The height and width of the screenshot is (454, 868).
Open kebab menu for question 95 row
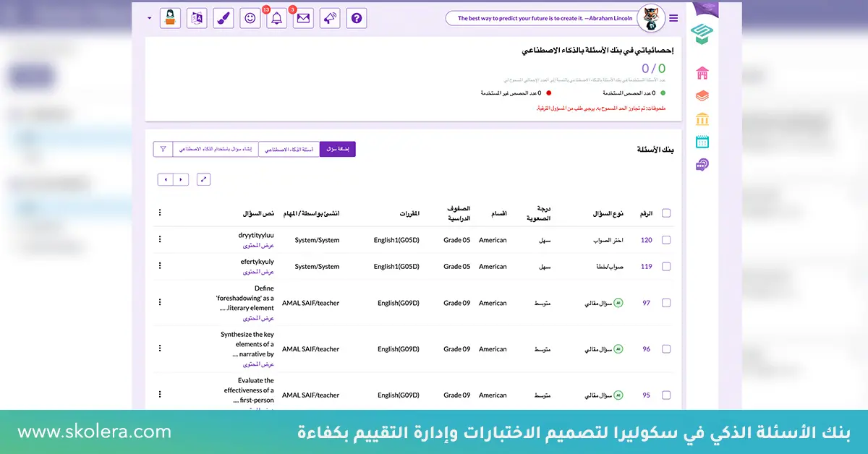tap(160, 395)
